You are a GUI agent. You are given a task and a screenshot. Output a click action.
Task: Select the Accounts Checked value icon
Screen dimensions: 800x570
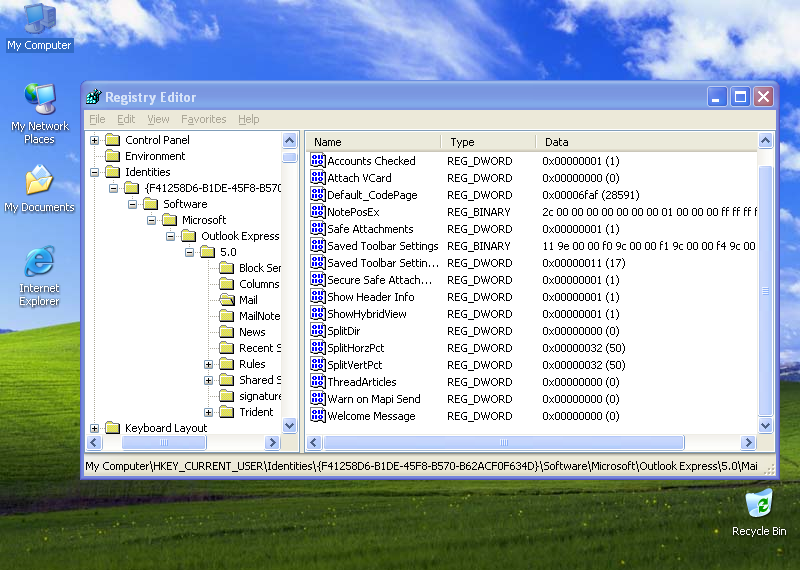click(317, 161)
